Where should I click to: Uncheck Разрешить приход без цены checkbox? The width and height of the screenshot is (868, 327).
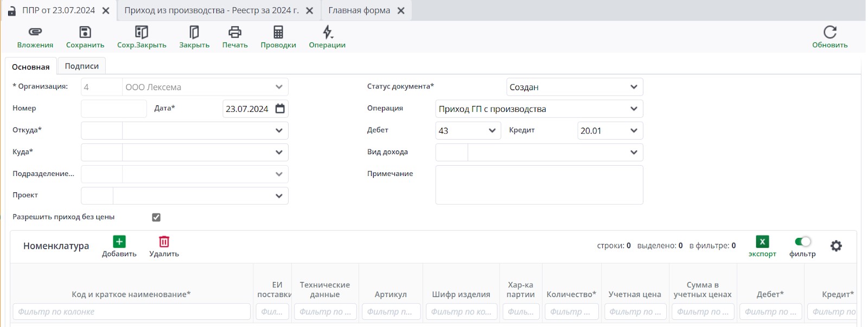coord(156,217)
